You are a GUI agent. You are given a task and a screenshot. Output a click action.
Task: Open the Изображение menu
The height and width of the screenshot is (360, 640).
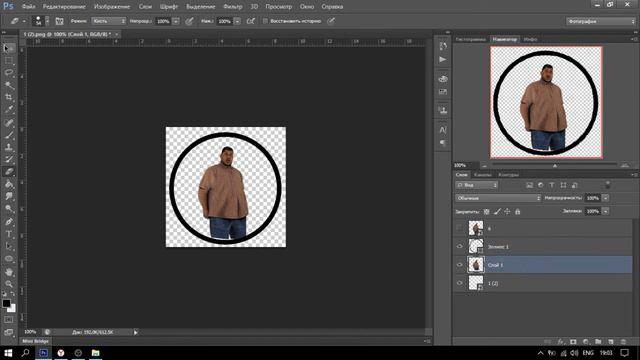112,7
